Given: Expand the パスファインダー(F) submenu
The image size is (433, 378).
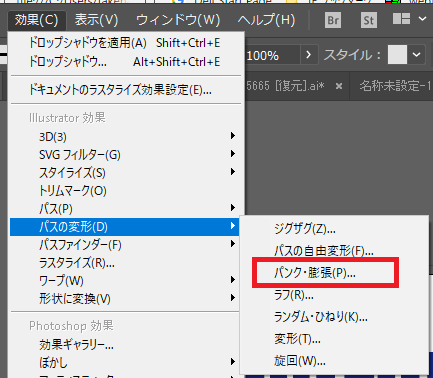Looking at the screenshot, I should click(x=125, y=245).
